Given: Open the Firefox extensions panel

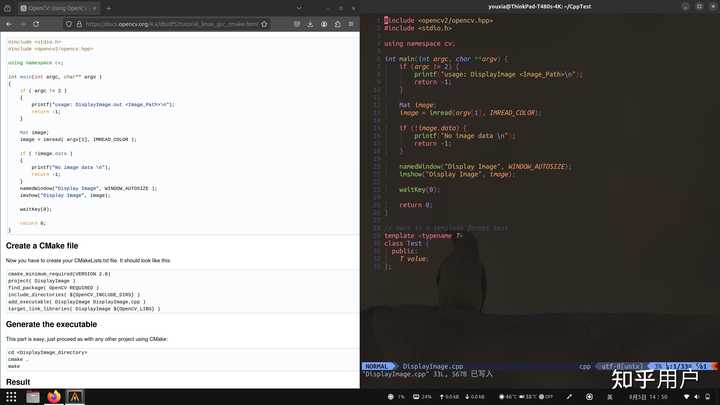Looking at the screenshot, I should click(x=338, y=24).
